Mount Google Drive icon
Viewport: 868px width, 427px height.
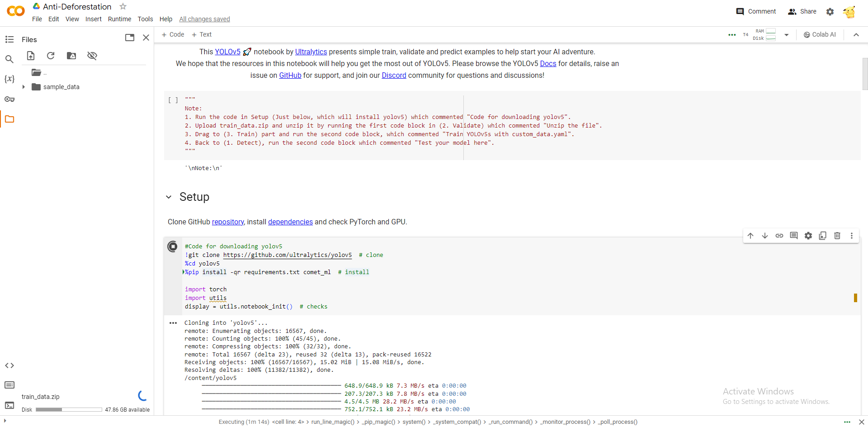pyautogui.click(x=71, y=56)
